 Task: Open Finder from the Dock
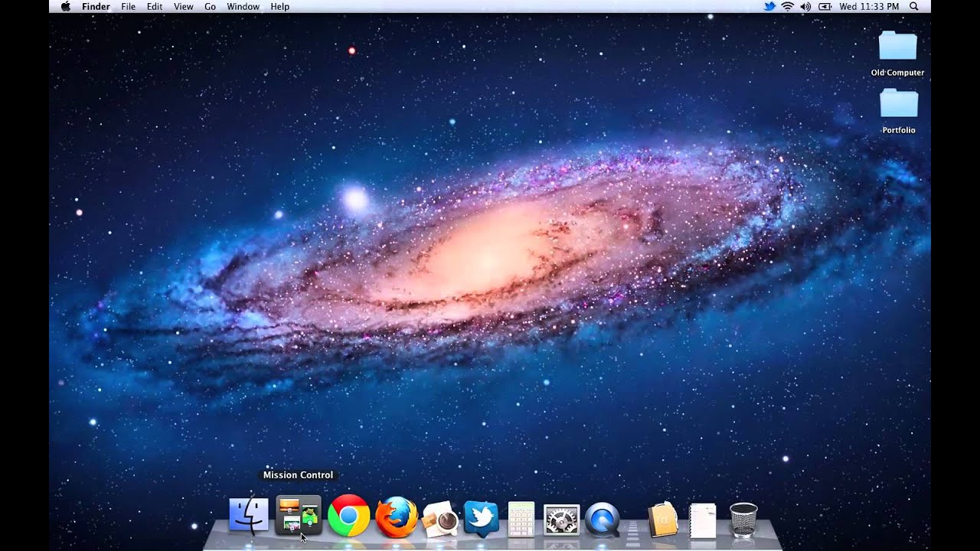tap(249, 514)
